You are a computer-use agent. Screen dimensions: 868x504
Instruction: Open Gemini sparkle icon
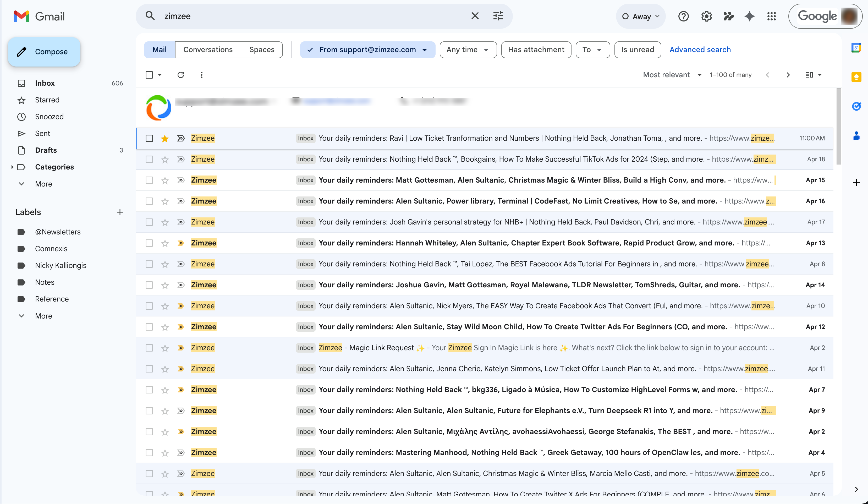750,16
